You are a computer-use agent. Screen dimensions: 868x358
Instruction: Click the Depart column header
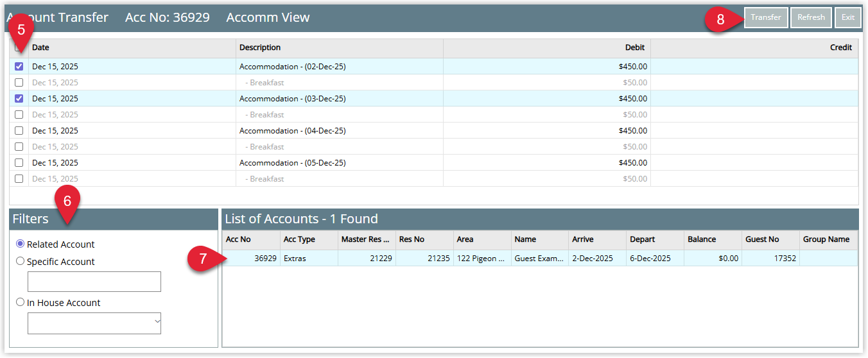tap(655, 239)
